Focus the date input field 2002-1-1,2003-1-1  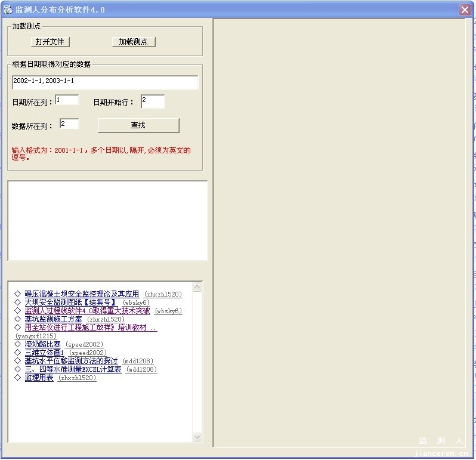105,82
